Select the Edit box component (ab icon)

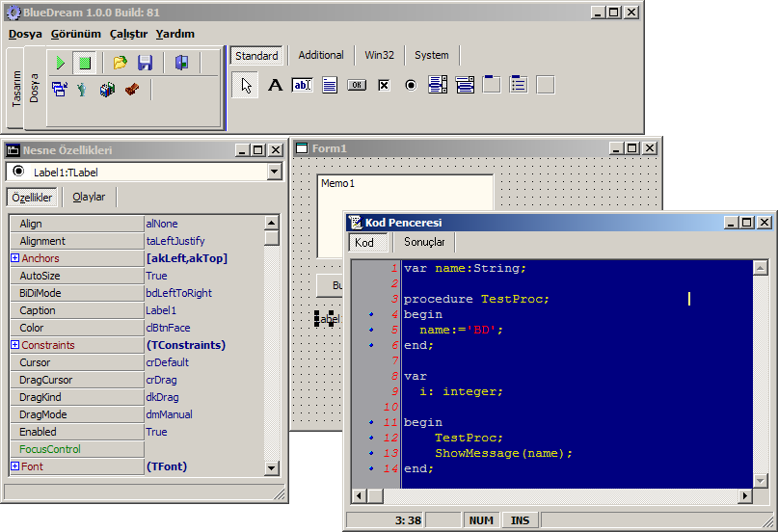(302, 85)
